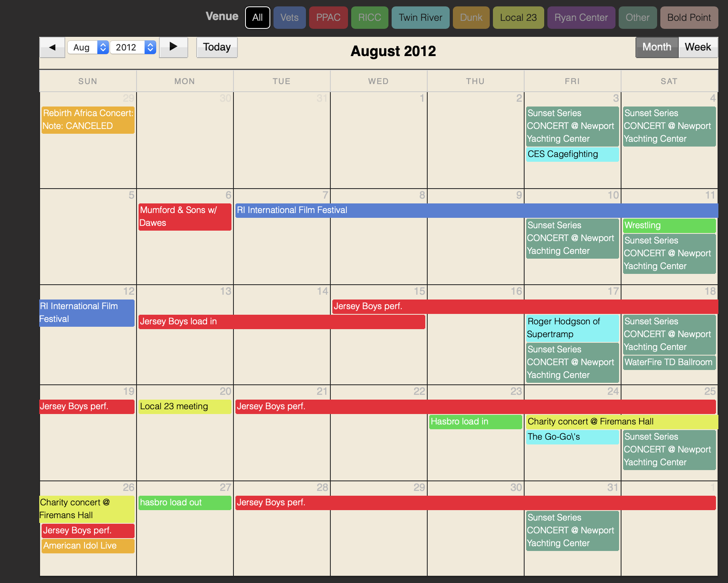View Rebirth Africa Concert canceled event

88,120
